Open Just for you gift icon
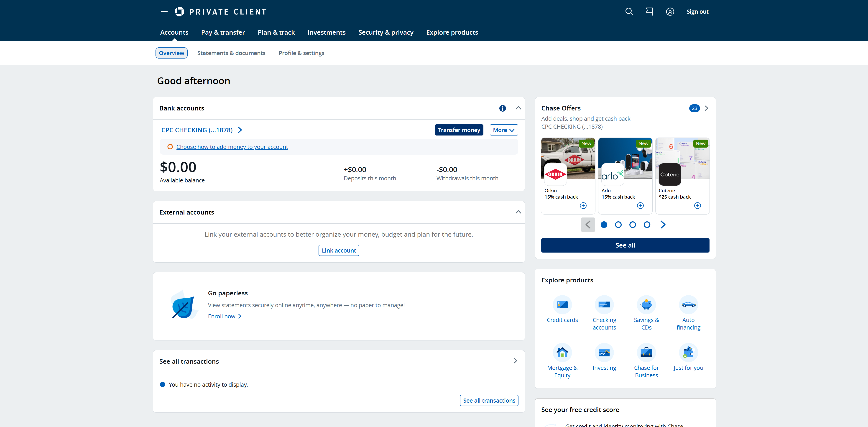Viewport: 868px width, 427px height. pos(688,353)
